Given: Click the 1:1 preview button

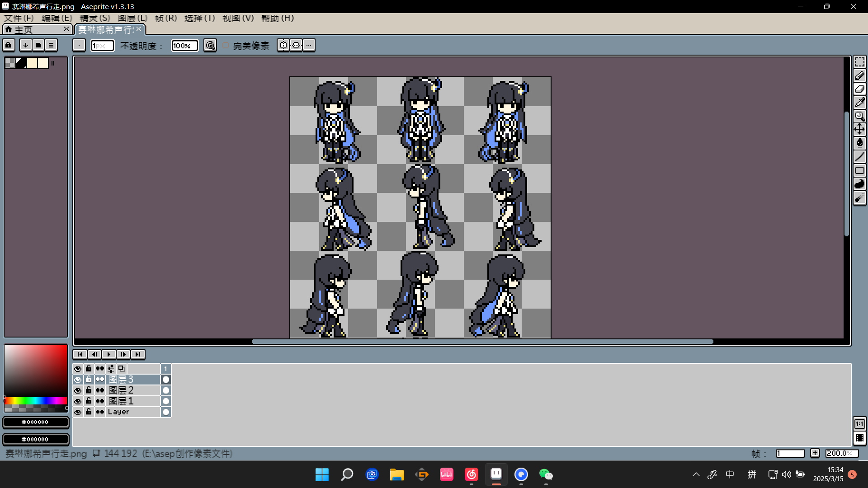Looking at the screenshot, I should [859, 424].
